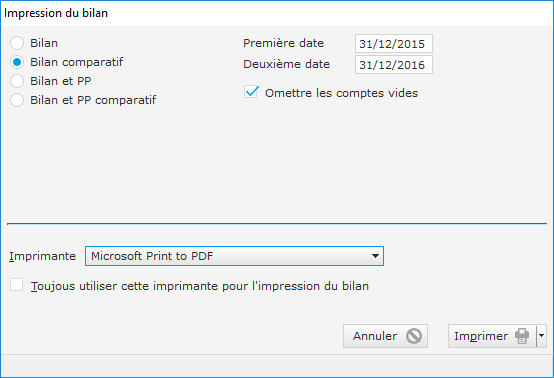Expand the Imprimer split-button arrow
The height and width of the screenshot is (378, 554).
(541, 336)
